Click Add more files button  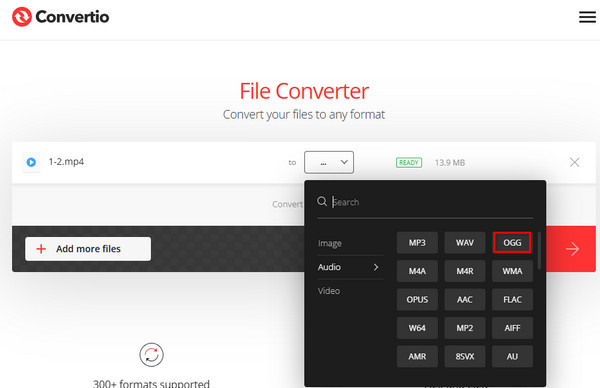tap(88, 249)
